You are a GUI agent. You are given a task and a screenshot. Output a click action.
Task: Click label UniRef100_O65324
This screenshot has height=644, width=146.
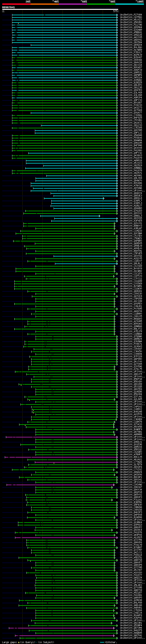click(x=131, y=77)
